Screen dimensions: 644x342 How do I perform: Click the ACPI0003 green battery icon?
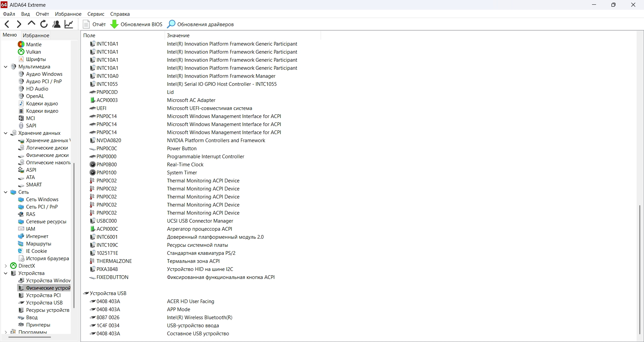click(93, 100)
